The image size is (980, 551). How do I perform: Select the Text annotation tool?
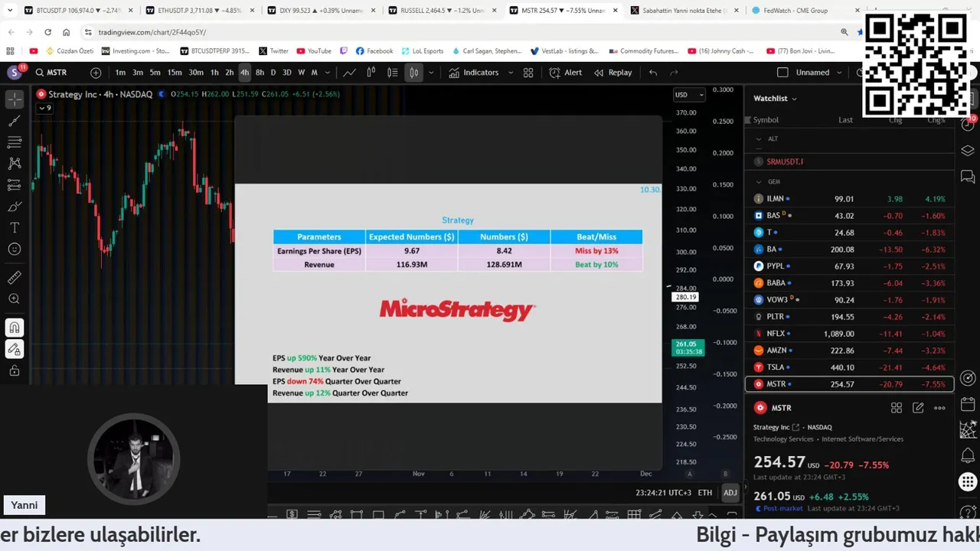pos(15,228)
